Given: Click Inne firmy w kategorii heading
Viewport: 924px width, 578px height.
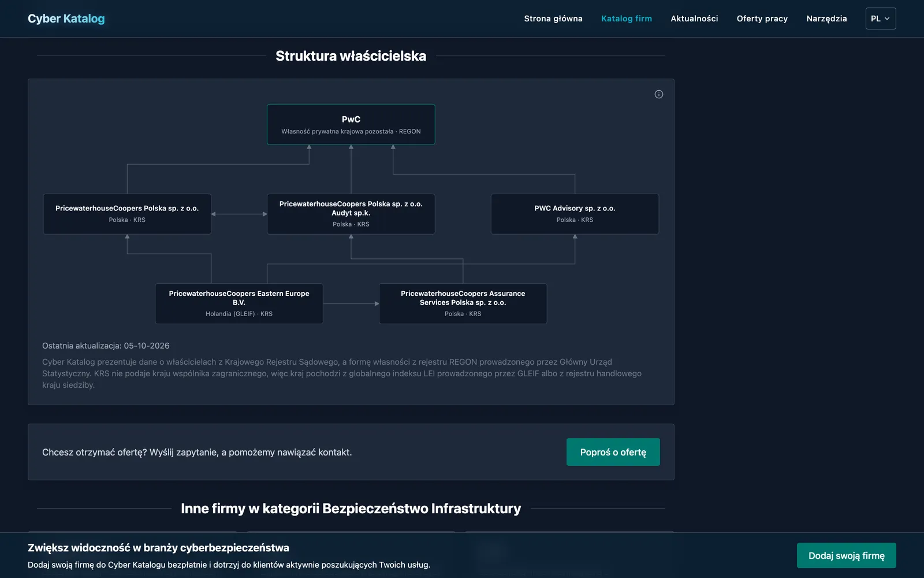Looking at the screenshot, I should click(351, 509).
